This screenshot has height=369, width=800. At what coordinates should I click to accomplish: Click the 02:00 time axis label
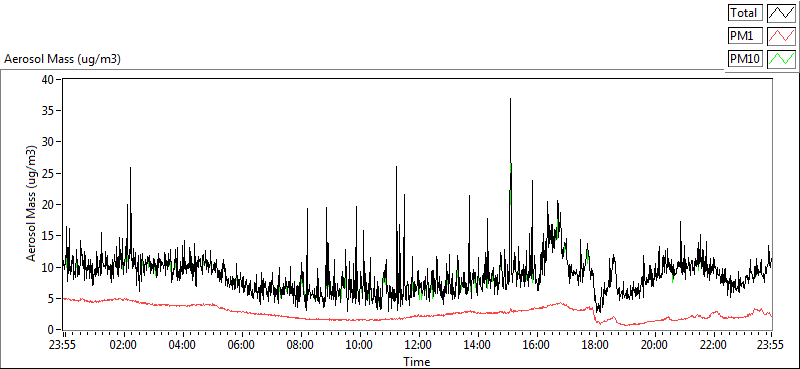click(x=123, y=344)
